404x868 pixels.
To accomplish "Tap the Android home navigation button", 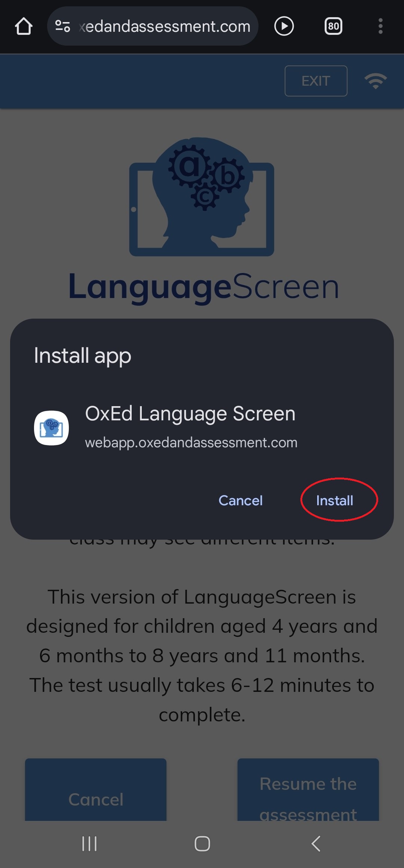I will click(202, 844).
